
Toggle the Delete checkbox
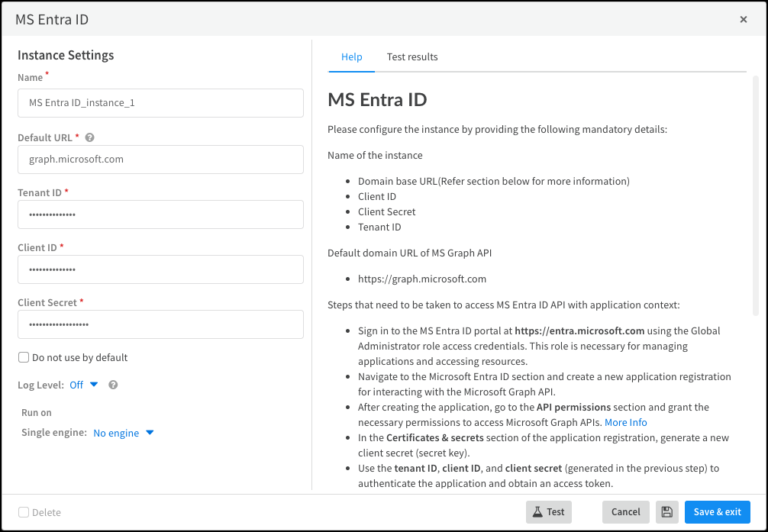tap(24, 513)
